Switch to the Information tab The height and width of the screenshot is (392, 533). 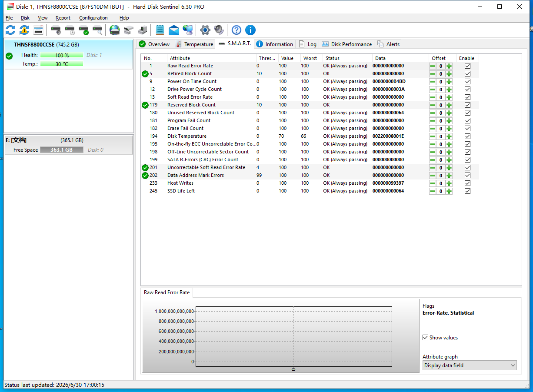point(274,44)
